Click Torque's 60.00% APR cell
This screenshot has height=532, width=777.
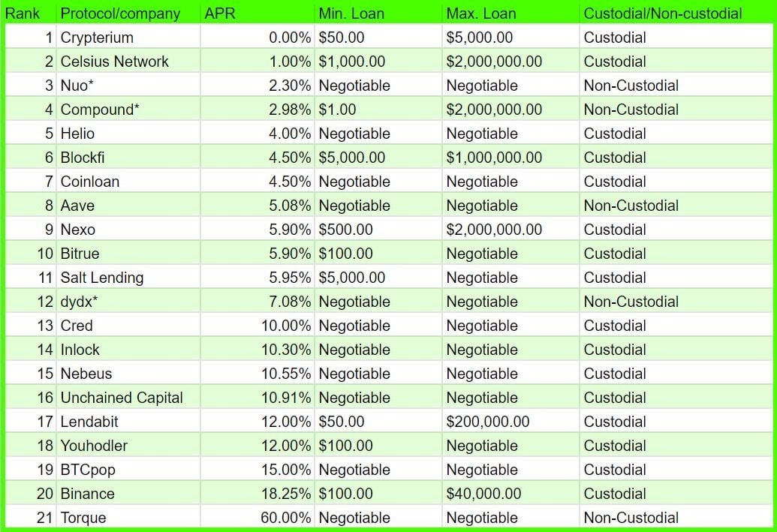coord(286,518)
